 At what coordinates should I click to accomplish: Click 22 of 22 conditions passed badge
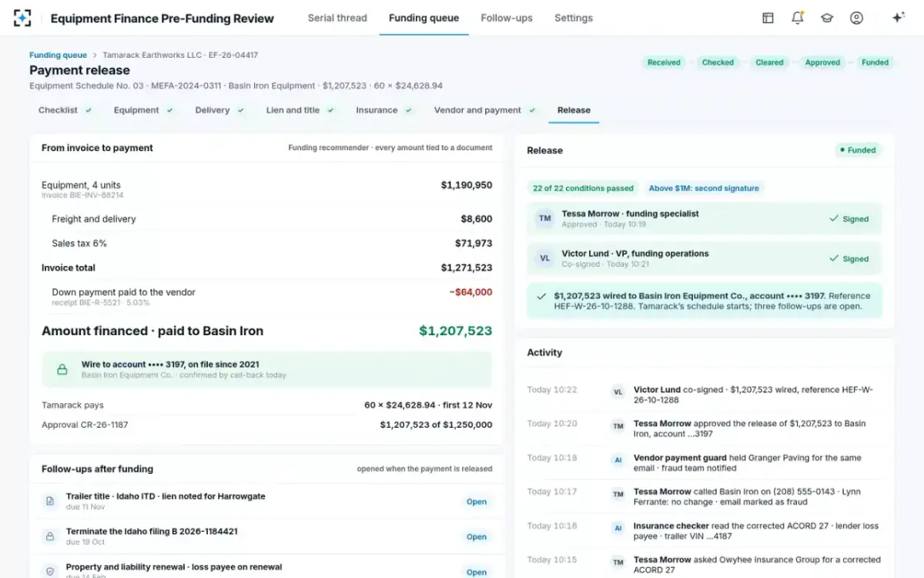coord(583,188)
